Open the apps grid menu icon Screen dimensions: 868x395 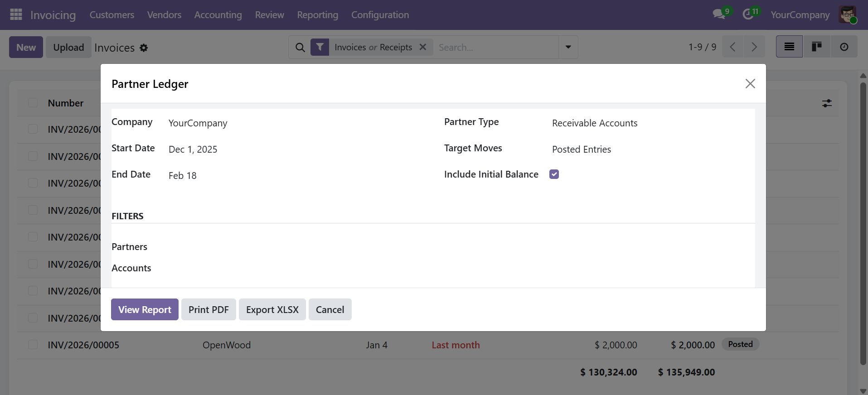16,14
